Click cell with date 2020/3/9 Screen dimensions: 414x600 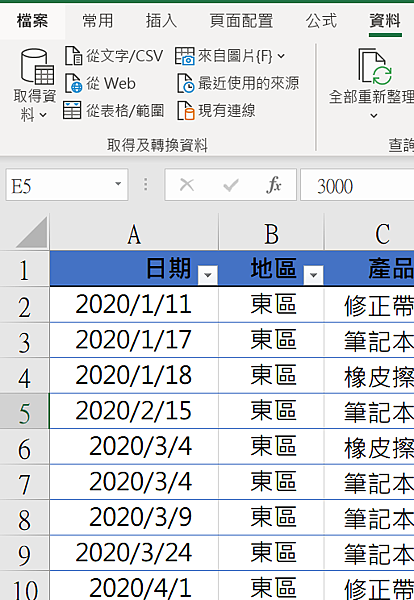134,518
